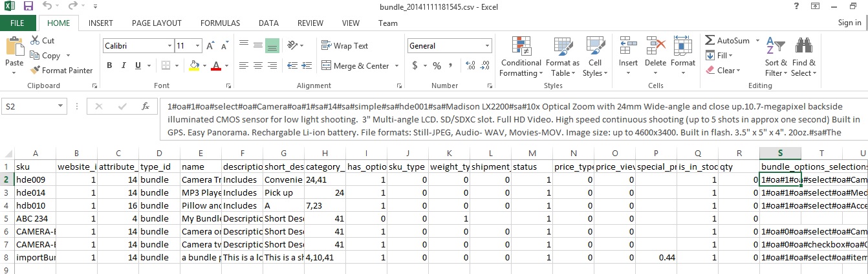This screenshot has width=868, height=274.
Task: Apply the Accounting dollar format
Action: (x=415, y=65)
